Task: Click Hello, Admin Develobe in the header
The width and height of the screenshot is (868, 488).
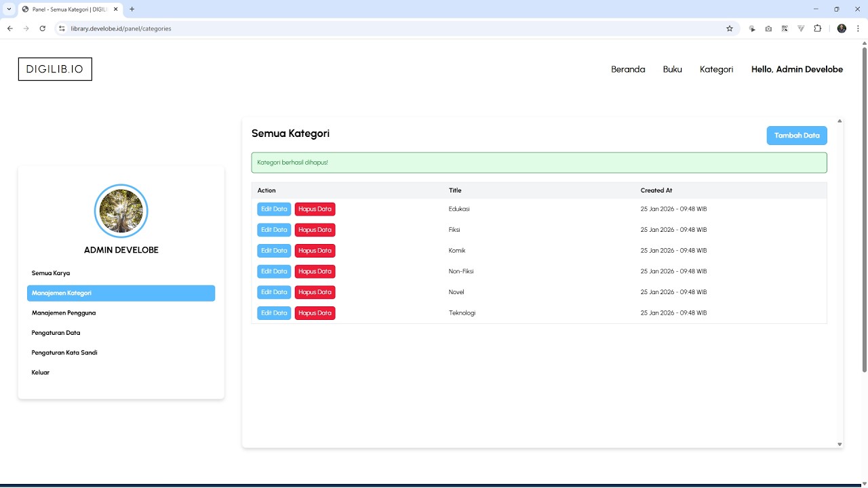Action: coord(797,69)
